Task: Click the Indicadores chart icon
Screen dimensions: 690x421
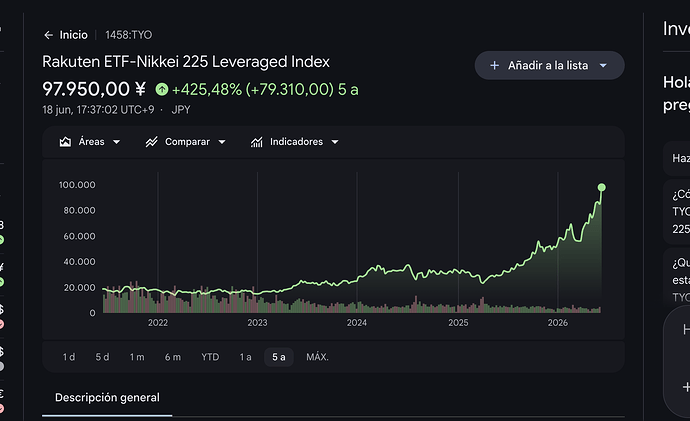Action: pos(257,142)
